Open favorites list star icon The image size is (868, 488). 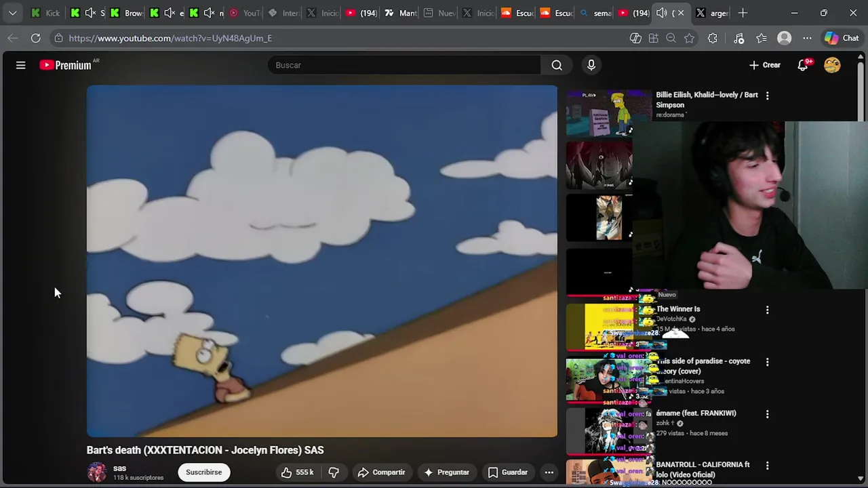762,38
